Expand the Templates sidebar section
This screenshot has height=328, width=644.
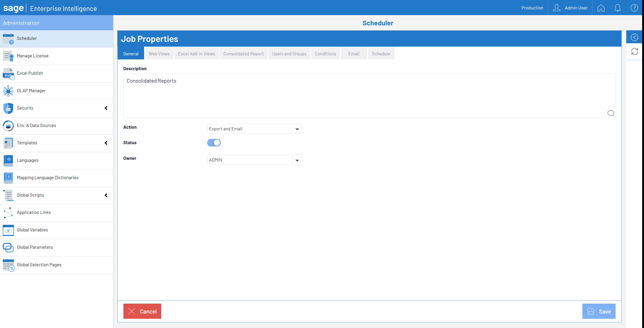106,143
